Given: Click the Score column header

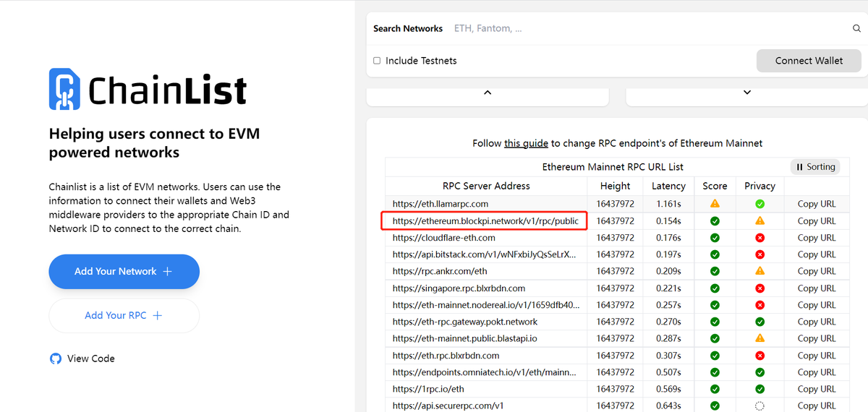Looking at the screenshot, I should click(715, 186).
